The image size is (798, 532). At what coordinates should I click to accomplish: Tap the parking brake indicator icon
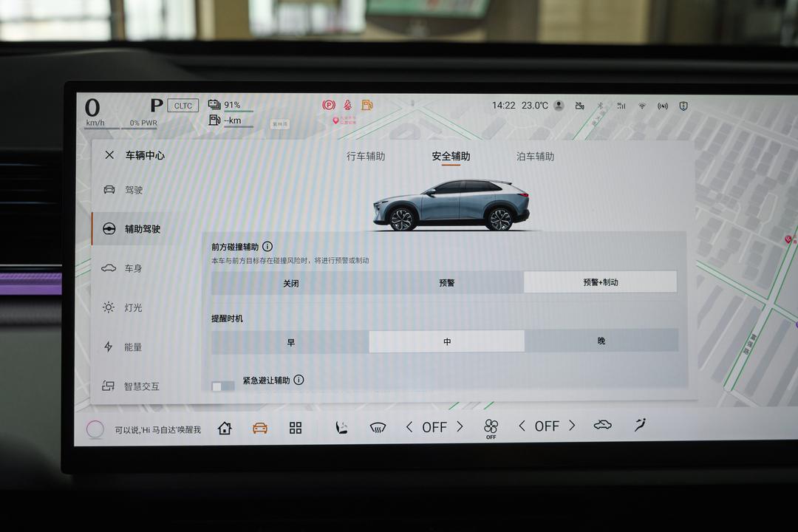tap(329, 105)
